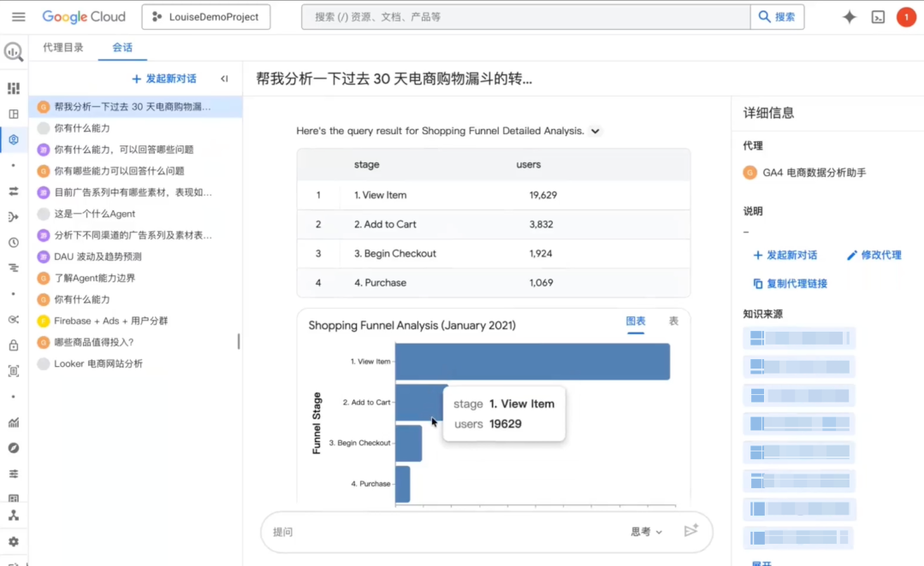The width and height of the screenshot is (924, 566).
Task: Expand the query result details chevron
Action: 595,132
